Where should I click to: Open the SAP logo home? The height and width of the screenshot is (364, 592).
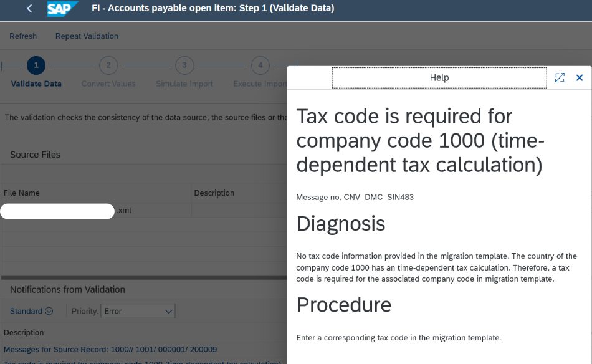(x=62, y=8)
